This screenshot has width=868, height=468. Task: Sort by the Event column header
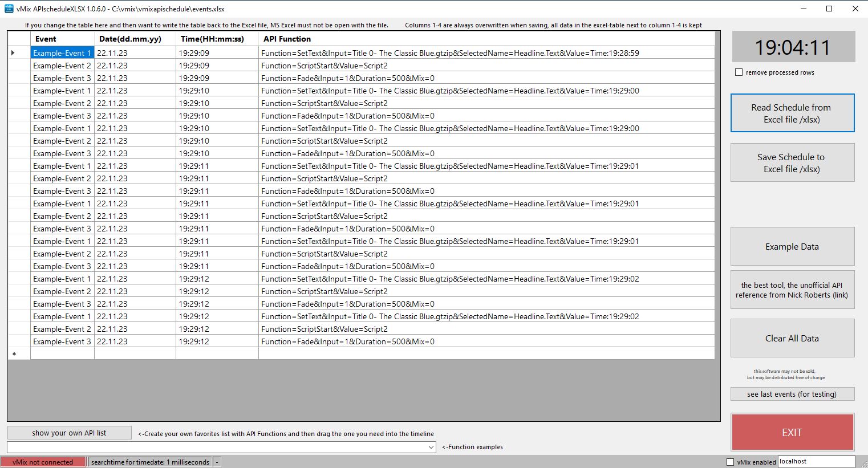tap(62, 39)
